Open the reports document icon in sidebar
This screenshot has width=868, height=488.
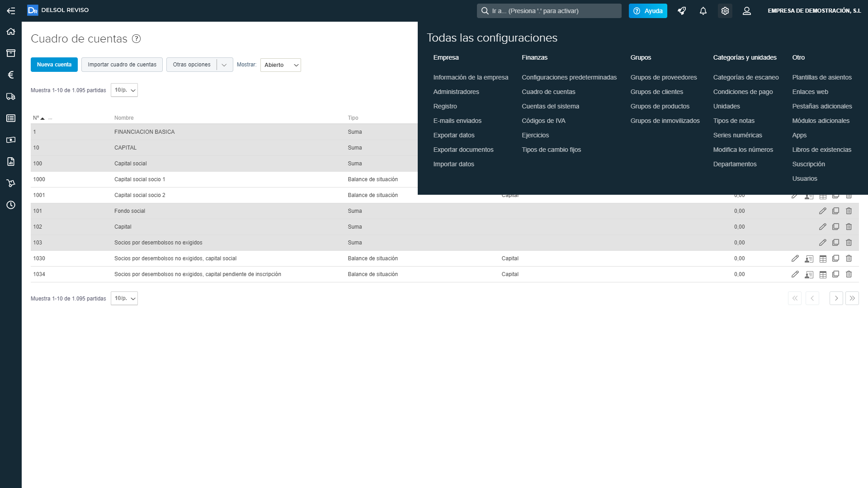11,162
